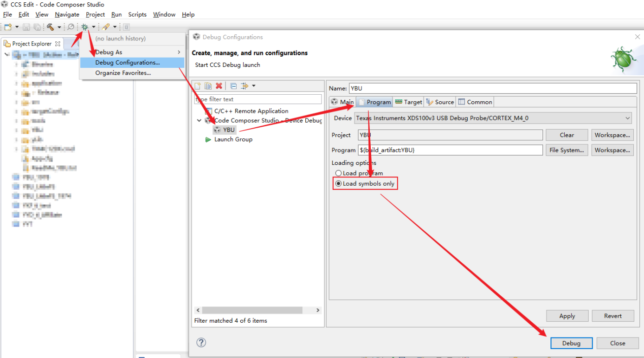Open the Help menu
The width and height of the screenshot is (644, 358).
click(188, 14)
